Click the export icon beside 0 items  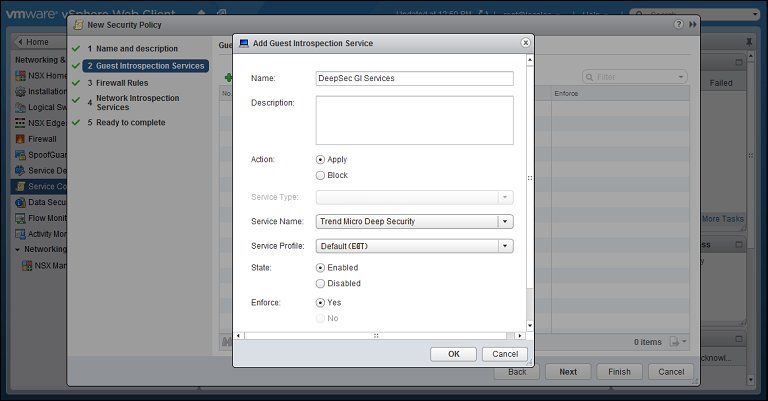click(676, 342)
